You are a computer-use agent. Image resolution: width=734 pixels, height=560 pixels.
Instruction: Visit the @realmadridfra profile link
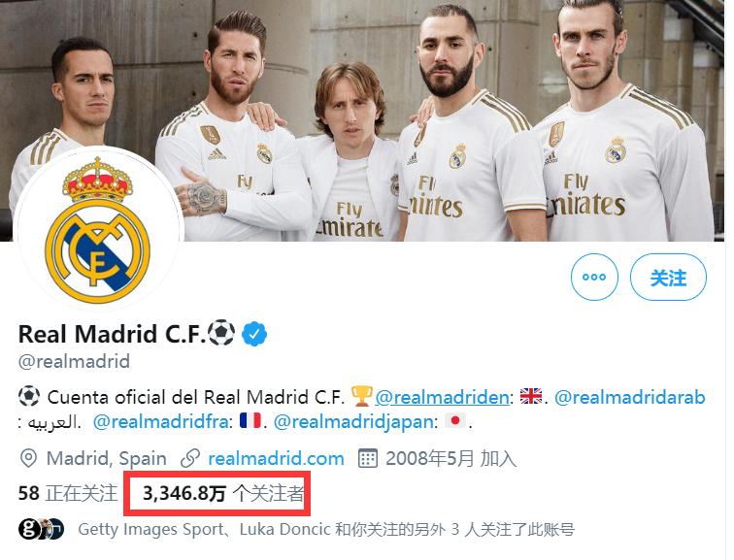coord(160,422)
